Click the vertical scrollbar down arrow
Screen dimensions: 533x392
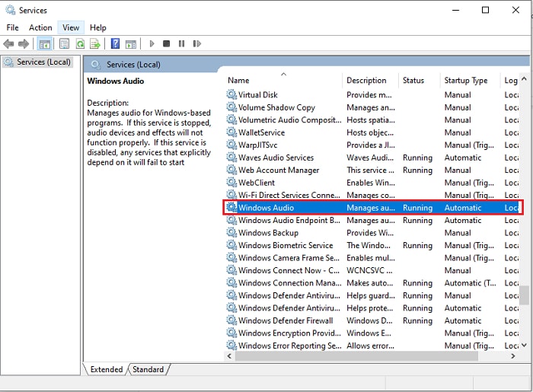point(524,345)
